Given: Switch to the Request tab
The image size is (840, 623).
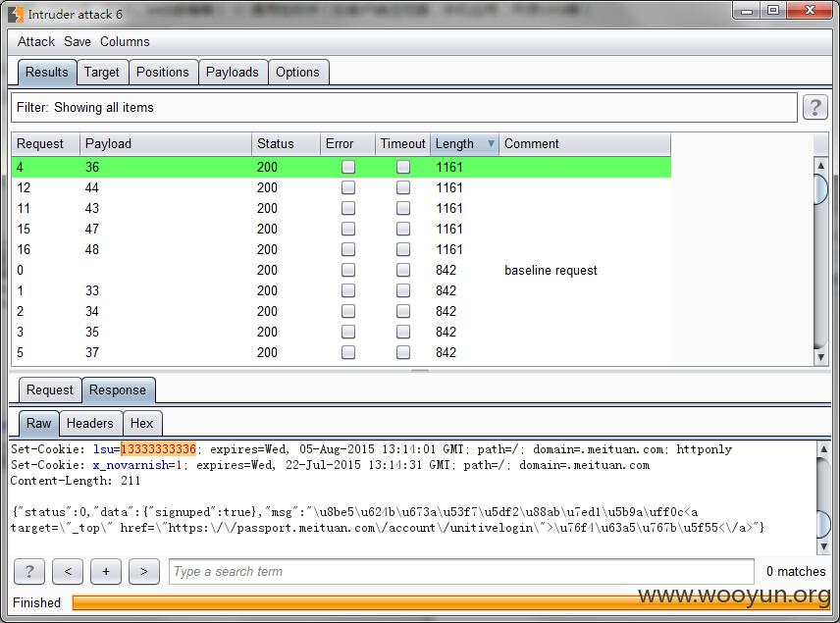Looking at the screenshot, I should (50, 389).
